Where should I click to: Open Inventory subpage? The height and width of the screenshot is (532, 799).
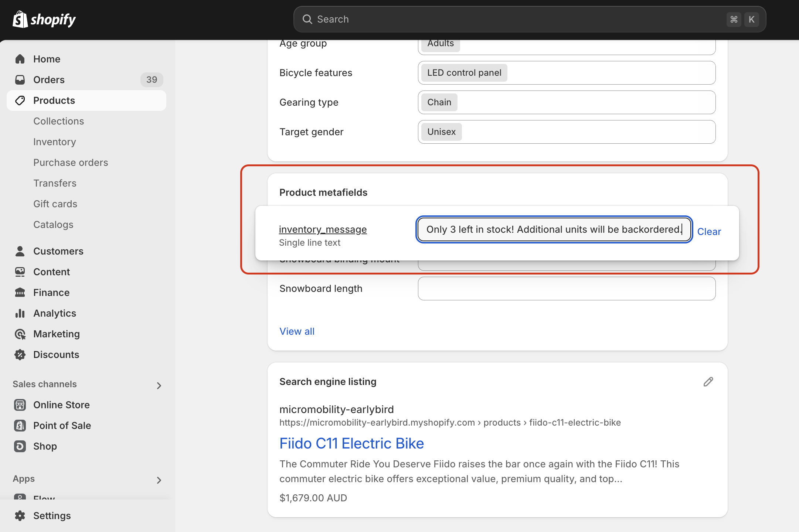(x=55, y=142)
